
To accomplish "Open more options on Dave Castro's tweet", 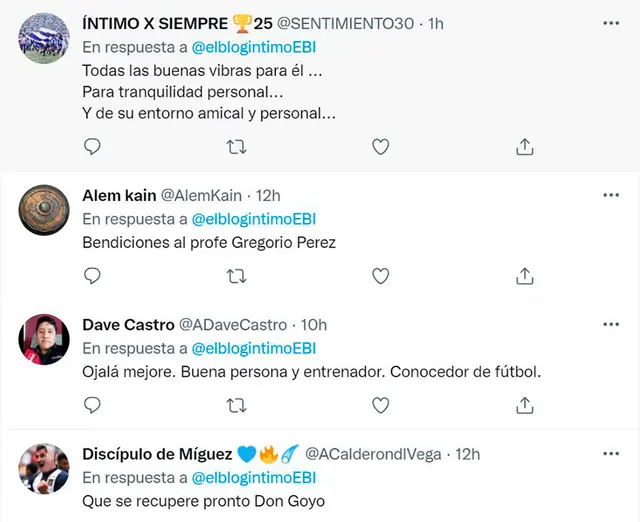I will [x=610, y=324].
